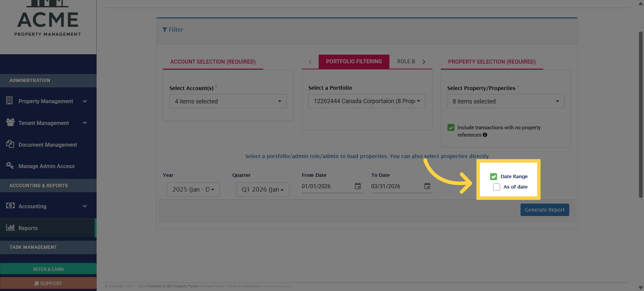Click the info icon beside property references
This screenshot has width=644, height=291.
[x=485, y=135]
